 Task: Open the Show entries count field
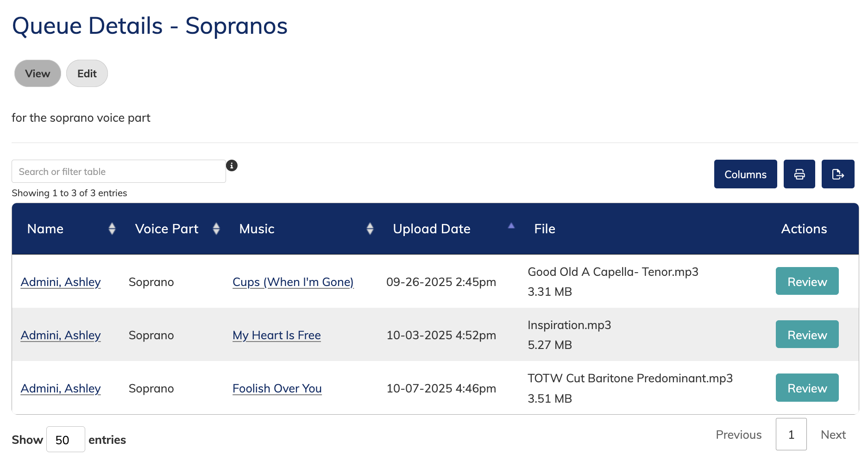(x=65, y=439)
